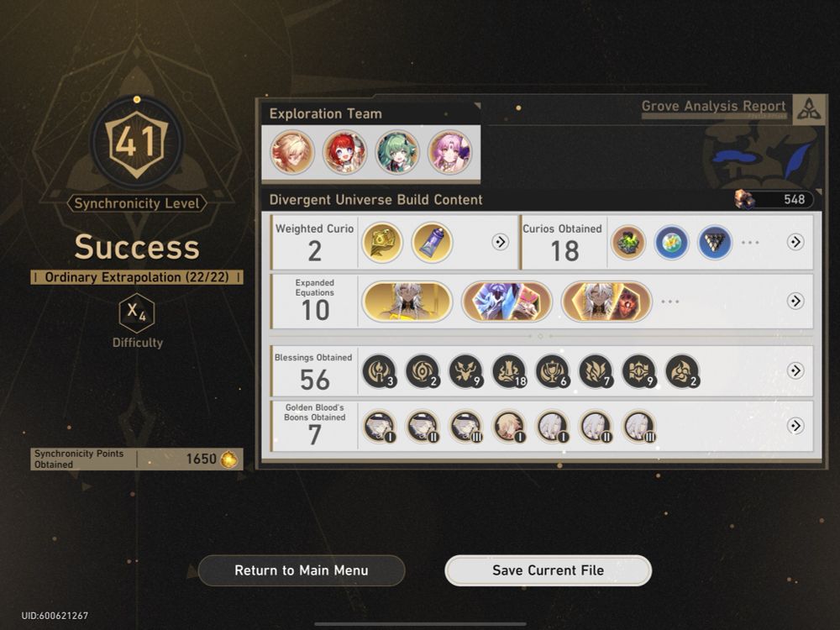Click the red-haired character portrait
The image size is (840, 630).
click(x=344, y=153)
